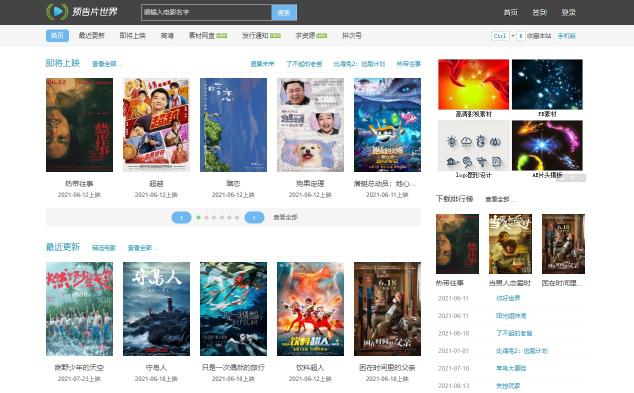Screen dimensions: 634x393
Task: Click the 最近更新 section heading
Action: [x=63, y=247]
